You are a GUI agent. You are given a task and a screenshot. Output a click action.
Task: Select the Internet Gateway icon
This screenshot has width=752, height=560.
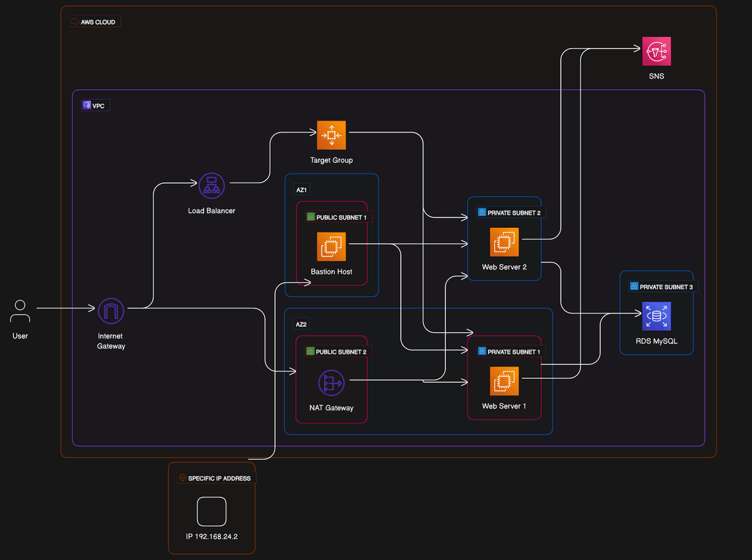pyautogui.click(x=111, y=311)
